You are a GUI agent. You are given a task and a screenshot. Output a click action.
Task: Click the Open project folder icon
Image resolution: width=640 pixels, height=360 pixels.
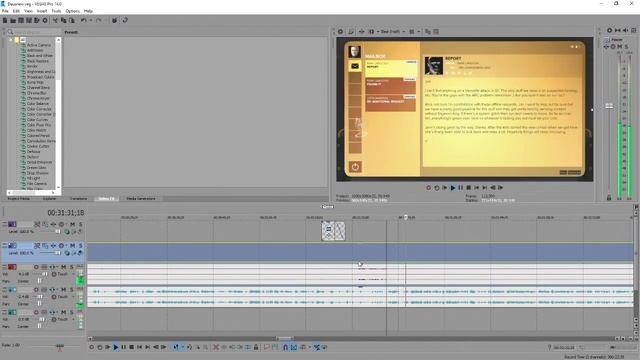click(x=13, y=20)
